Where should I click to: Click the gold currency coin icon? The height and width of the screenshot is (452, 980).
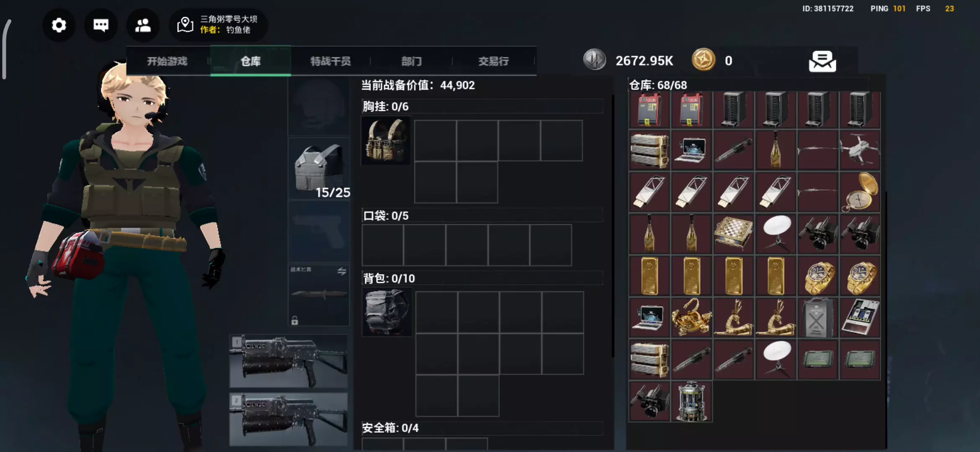point(703,60)
